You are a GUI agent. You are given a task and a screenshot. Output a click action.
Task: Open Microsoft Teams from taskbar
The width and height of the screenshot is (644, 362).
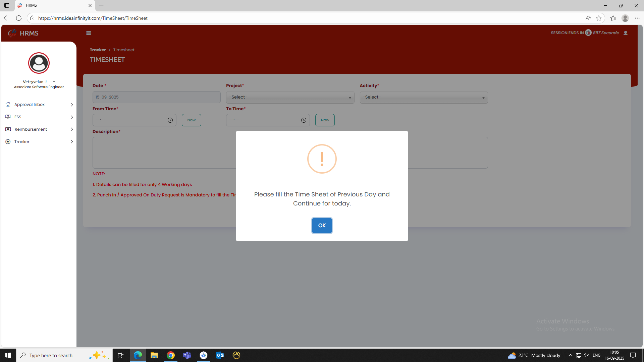click(x=187, y=355)
